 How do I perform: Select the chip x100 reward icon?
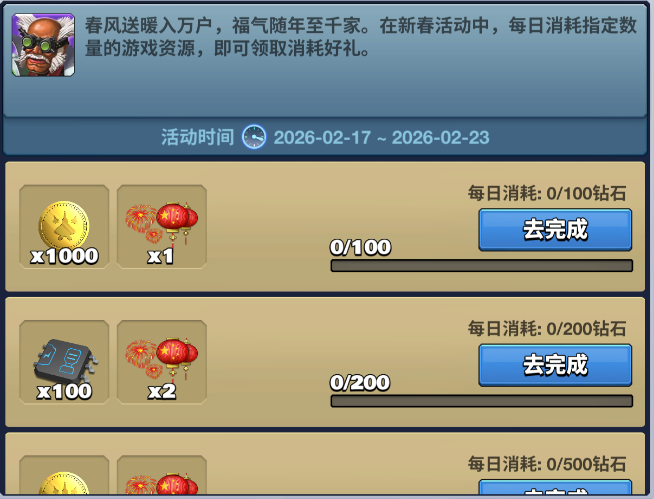pyautogui.click(x=64, y=362)
